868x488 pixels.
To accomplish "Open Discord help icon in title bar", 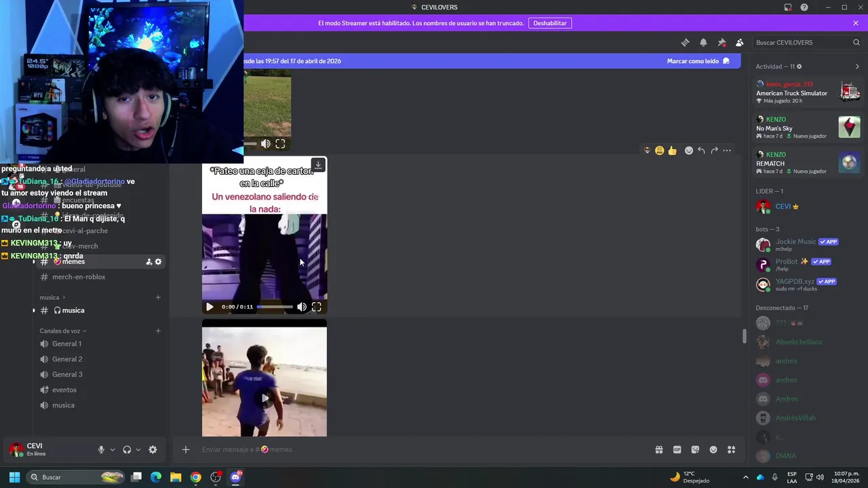I will pos(804,7).
